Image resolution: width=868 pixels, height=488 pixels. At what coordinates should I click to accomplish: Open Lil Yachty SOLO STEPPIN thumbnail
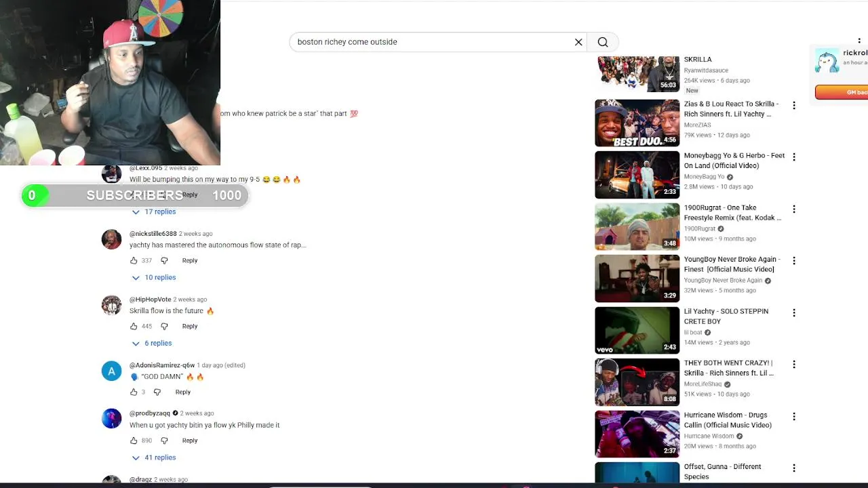click(637, 331)
